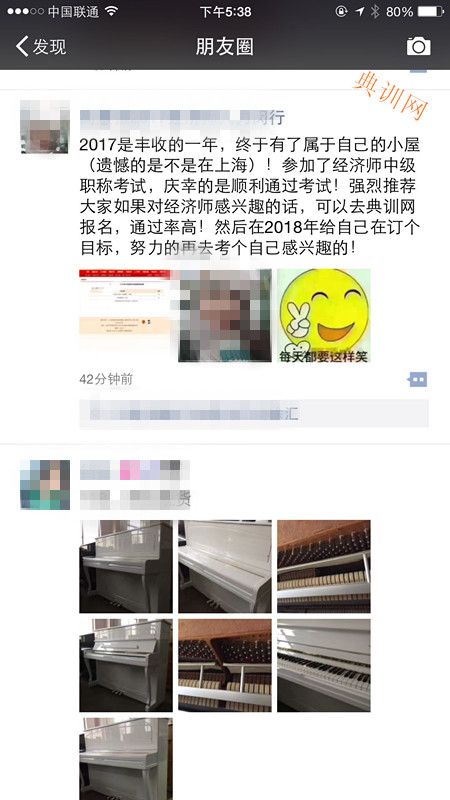Viewport: 450px width, 800px height.
Task: Open blurred avatar of first post author
Action: [45, 127]
